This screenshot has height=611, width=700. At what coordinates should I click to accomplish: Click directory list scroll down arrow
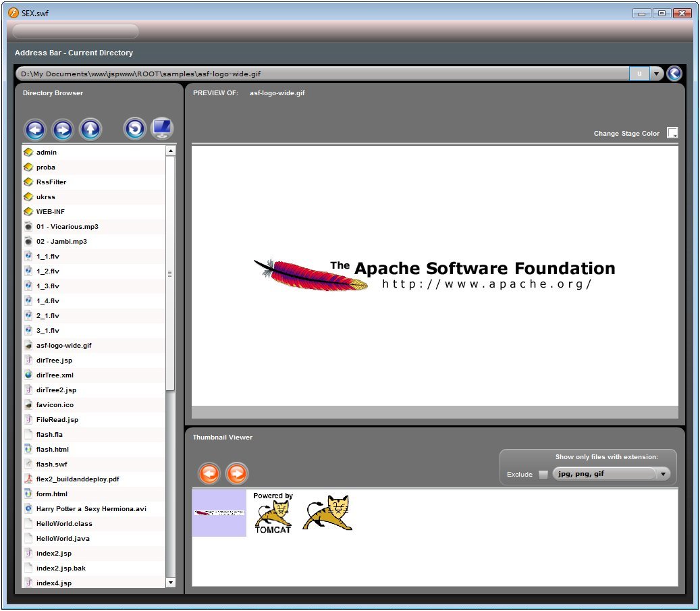[170, 583]
